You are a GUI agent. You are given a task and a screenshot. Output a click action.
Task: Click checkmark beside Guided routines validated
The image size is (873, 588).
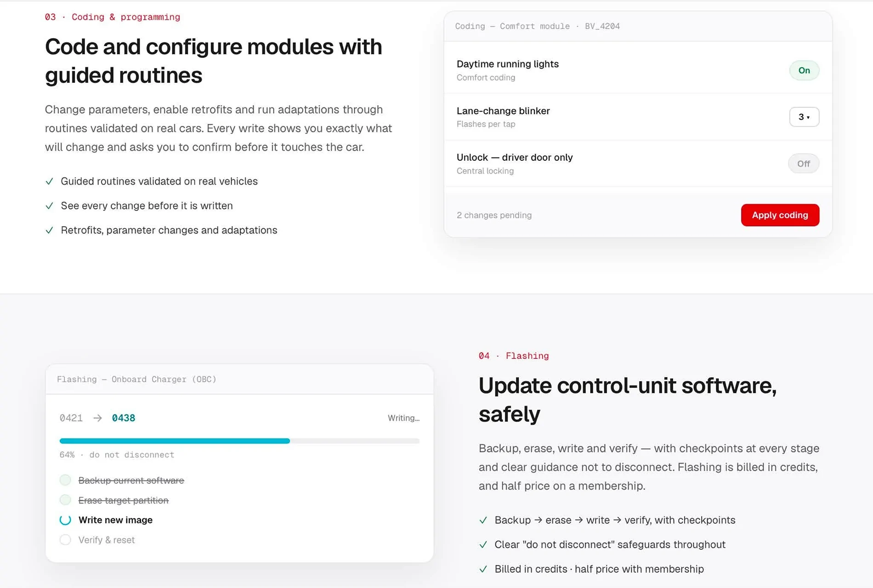pos(50,181)
